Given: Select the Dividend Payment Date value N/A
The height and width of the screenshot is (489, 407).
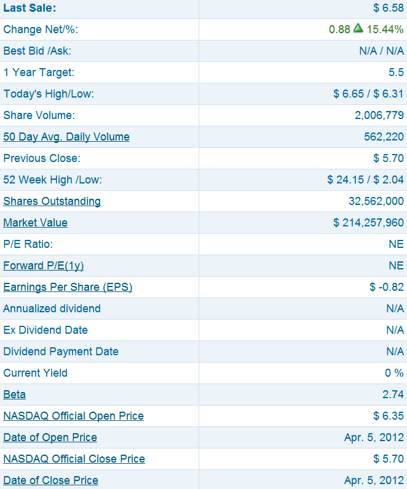Looking at the screenshot, I should pyautogui.click(x=395, y=351).
